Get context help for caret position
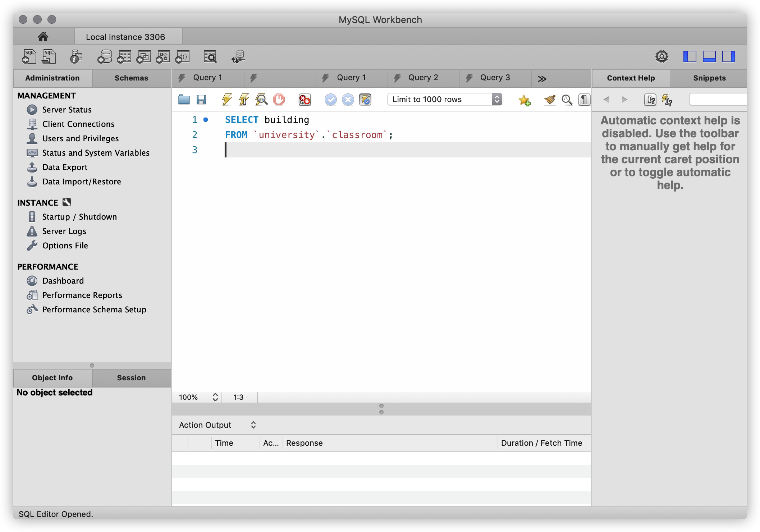Viewport: 760px width, 532px height. [650, 100]
